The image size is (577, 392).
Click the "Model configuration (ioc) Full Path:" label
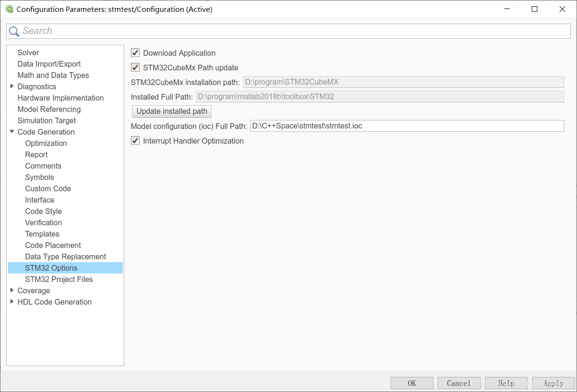[x=189, y=126]
